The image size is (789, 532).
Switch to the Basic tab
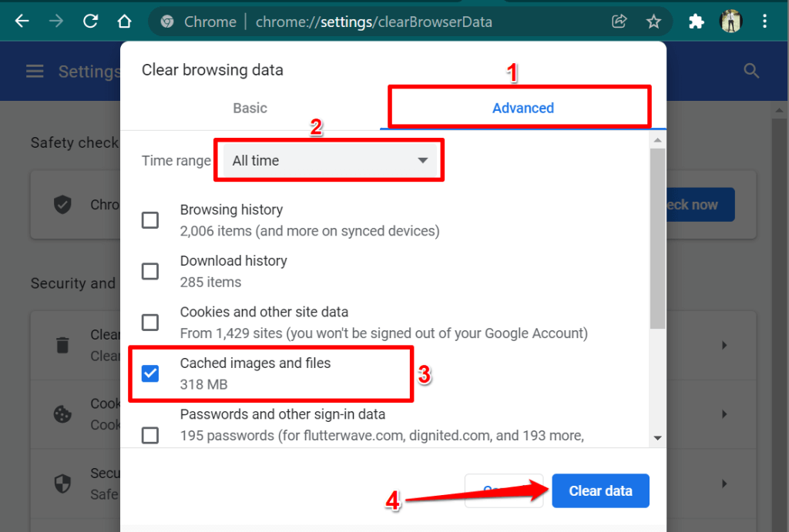pyautogui.click(x=250, y=109)
